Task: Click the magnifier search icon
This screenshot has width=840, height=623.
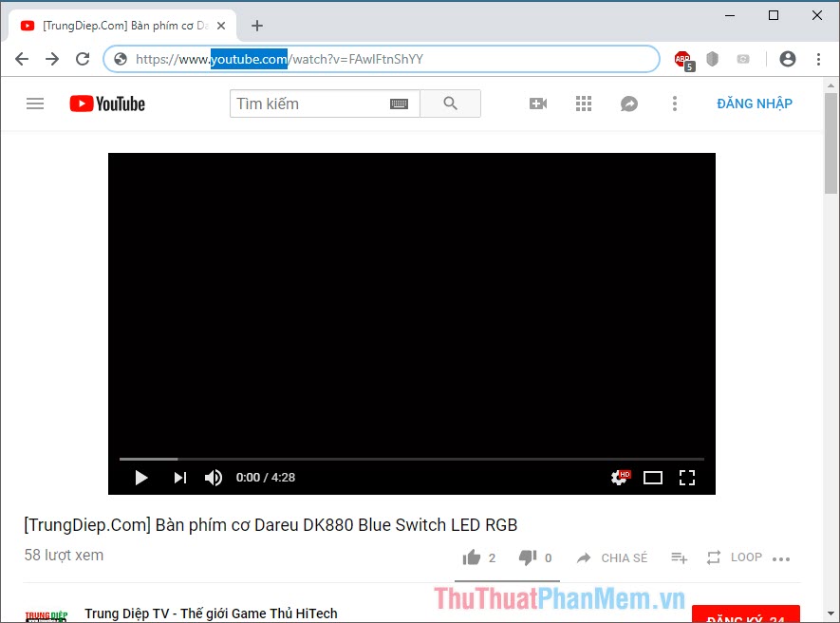Action: tap(450, 103)
